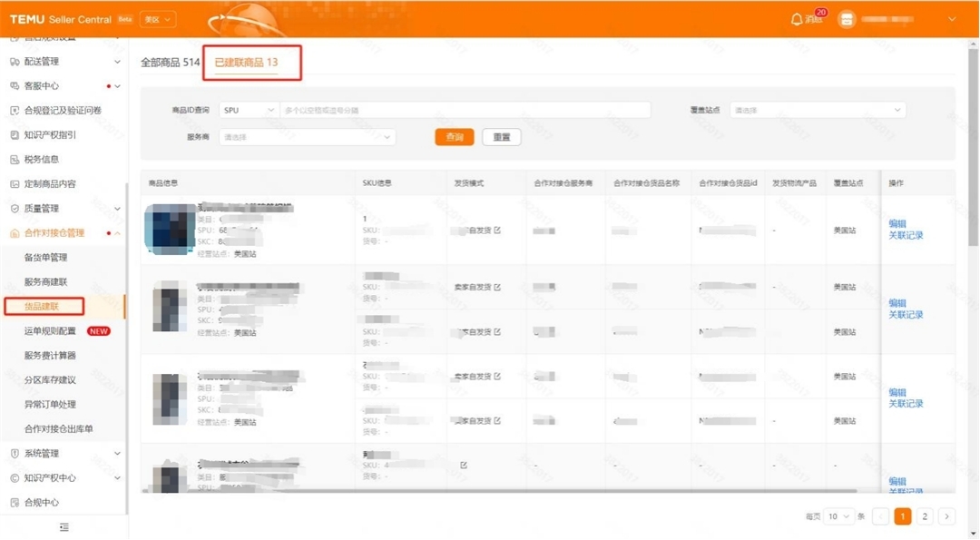The height and width of the screenshot is (540, 980).
Task: Go to page 2 in pagination
Action: pos(925,516)
